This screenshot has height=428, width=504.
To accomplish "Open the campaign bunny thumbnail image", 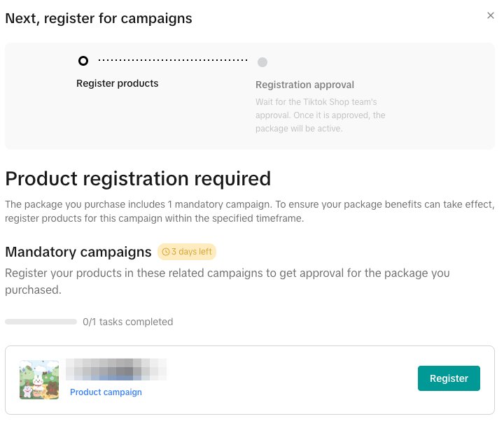I will 39,380.
